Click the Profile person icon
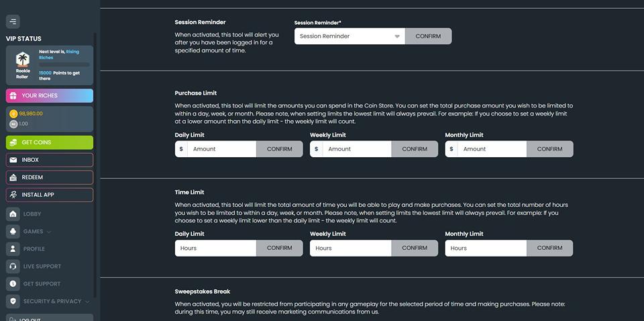The image size is (644, 321). [13, 248]
